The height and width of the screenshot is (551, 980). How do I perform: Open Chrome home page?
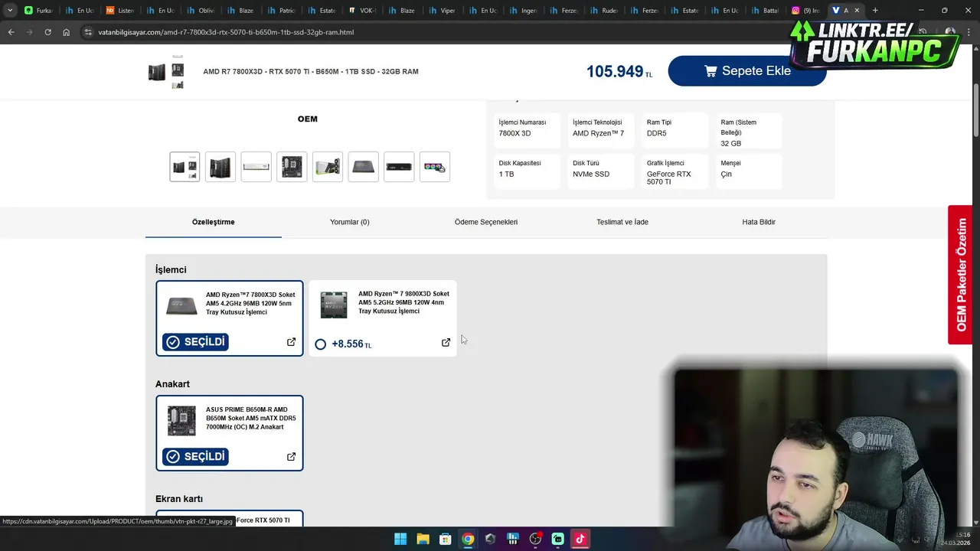coord(66,32)
